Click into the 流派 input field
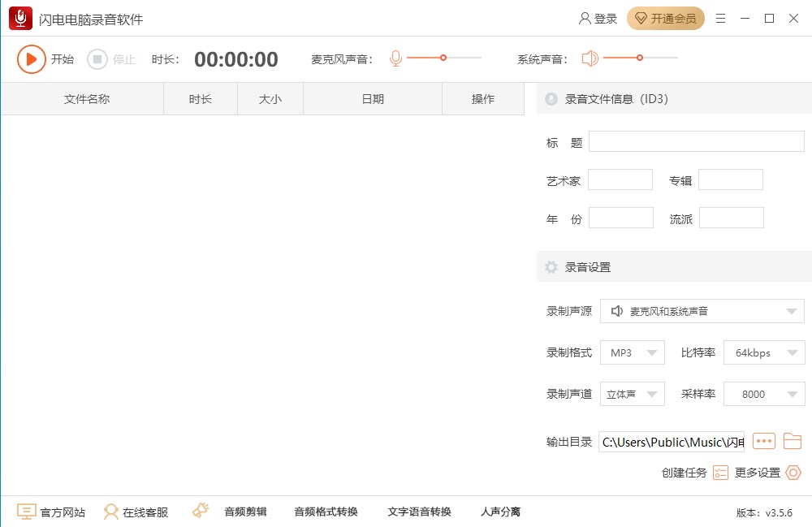Image resolution: width=812 pixels, height=527 pixels. (x=732, y=218)
